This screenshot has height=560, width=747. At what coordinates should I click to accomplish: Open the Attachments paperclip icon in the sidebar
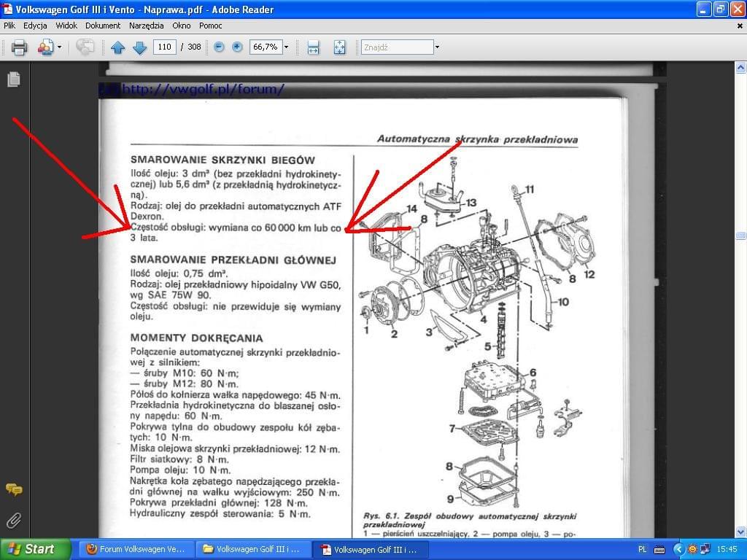(14, 521)
